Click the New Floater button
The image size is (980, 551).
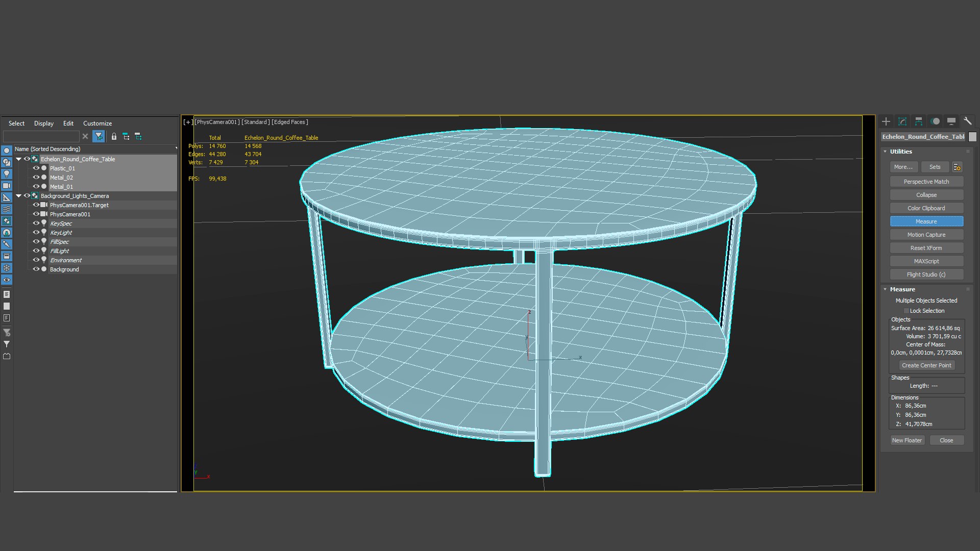click(x=907, y=440)
